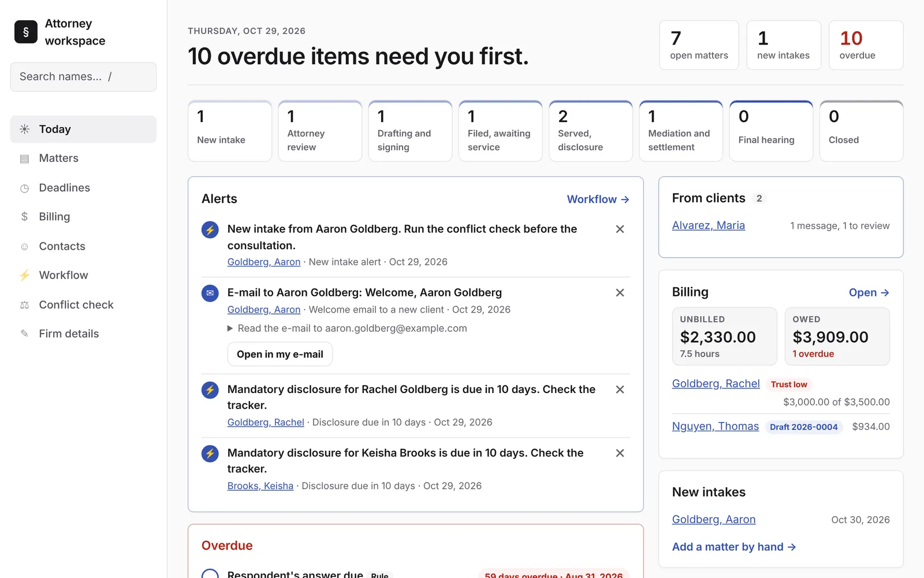This screenshot has width=924, height=578.
Task: Click the 10 overdue summary tile
Action: 866,45
